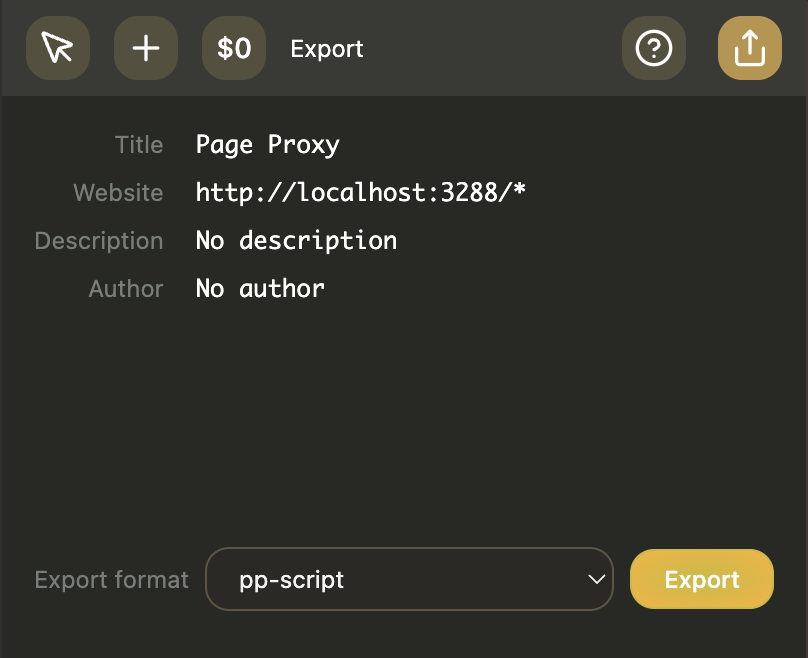Click the No description text
This screenshot has width=808, height=658.
[296, 241]
